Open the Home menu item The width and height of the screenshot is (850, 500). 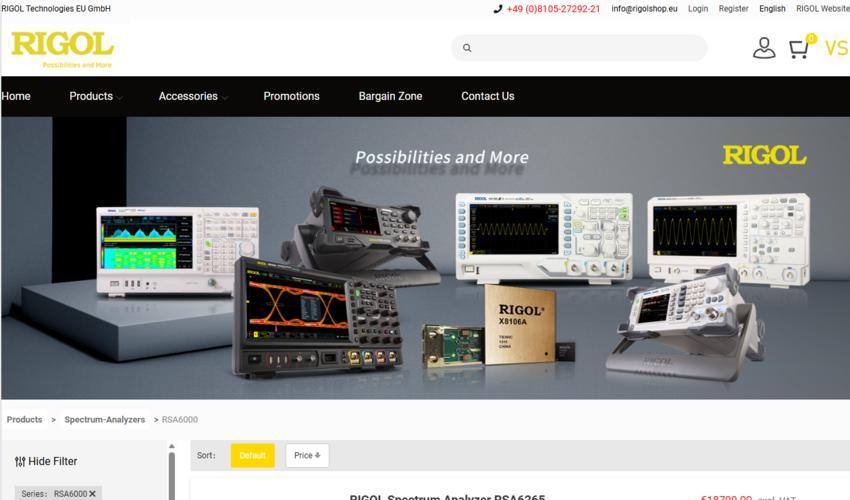coord(16,96)
